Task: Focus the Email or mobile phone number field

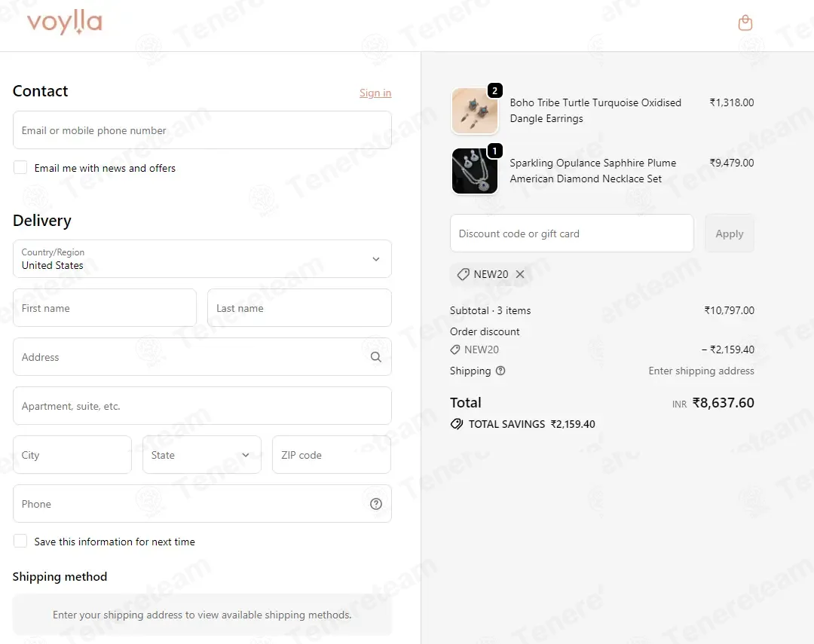Action: (202, 130)
